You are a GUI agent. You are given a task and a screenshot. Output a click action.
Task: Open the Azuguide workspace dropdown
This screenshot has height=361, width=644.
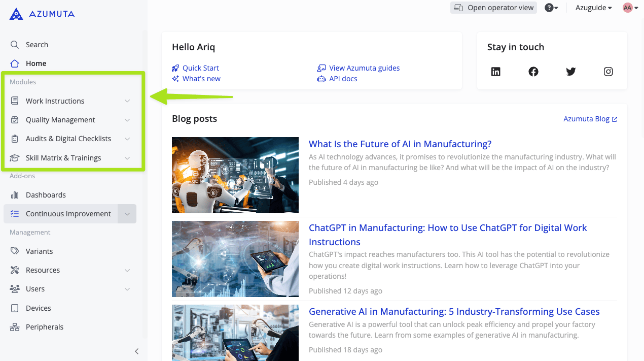(593, 8)
